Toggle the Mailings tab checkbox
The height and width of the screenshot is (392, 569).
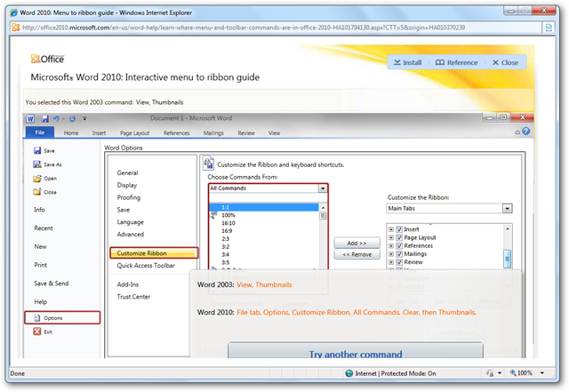coord(399,253)
